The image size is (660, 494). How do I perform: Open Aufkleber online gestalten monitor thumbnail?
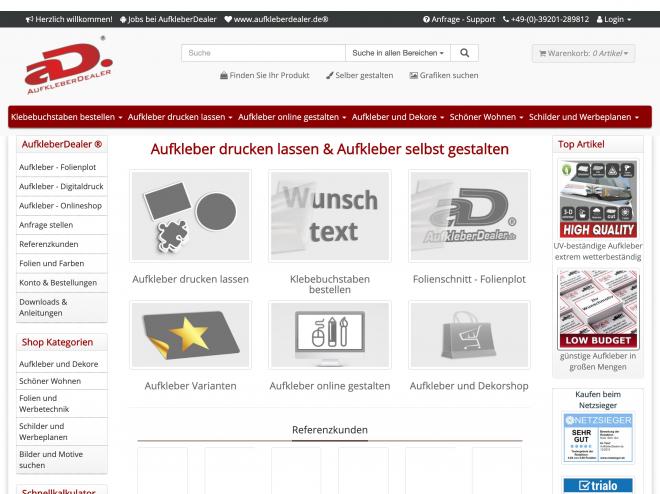click(330, 335)
